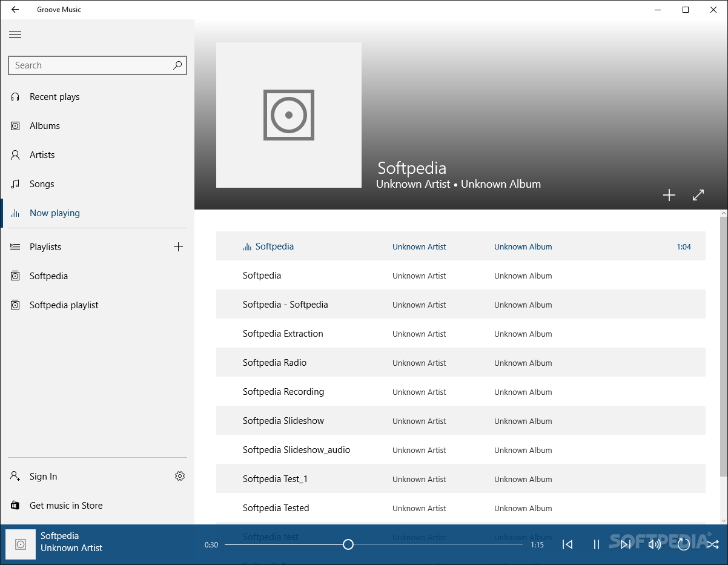Skip to next track
The width and height of the screenshot is (728, 565).
626,544
